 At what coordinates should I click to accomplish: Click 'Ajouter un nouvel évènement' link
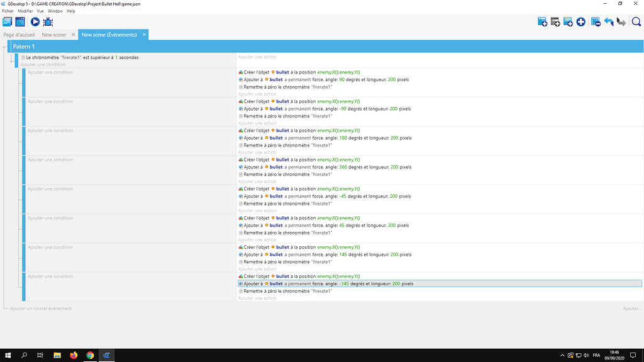41,309
